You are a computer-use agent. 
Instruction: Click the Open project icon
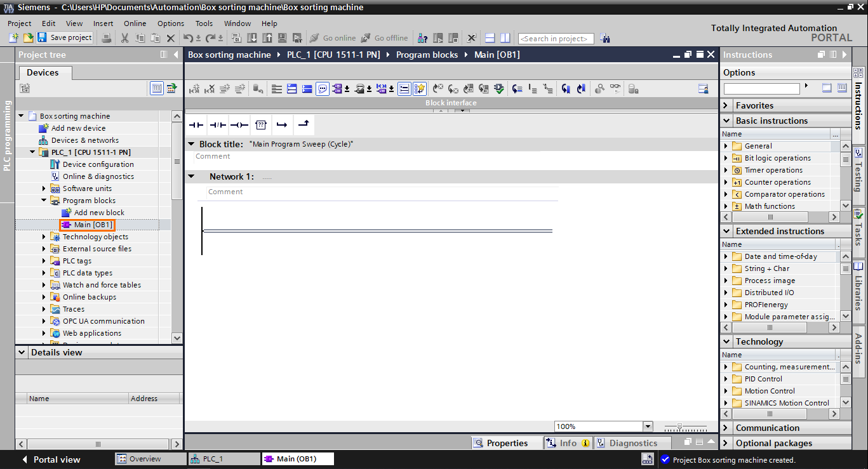28,38
